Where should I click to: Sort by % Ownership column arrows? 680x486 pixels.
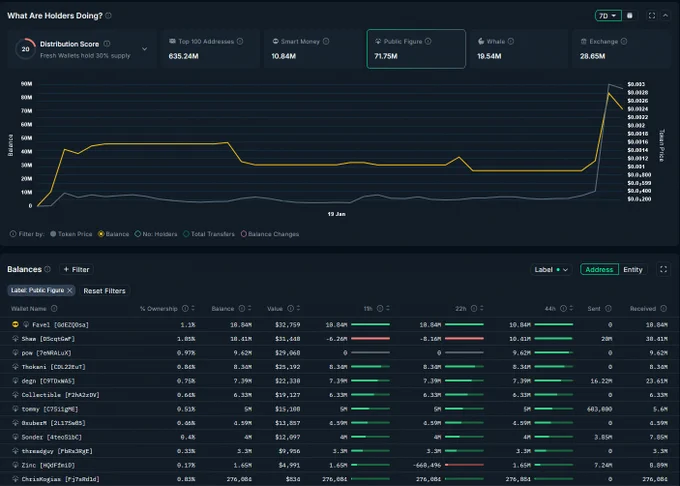click(193, 308)
